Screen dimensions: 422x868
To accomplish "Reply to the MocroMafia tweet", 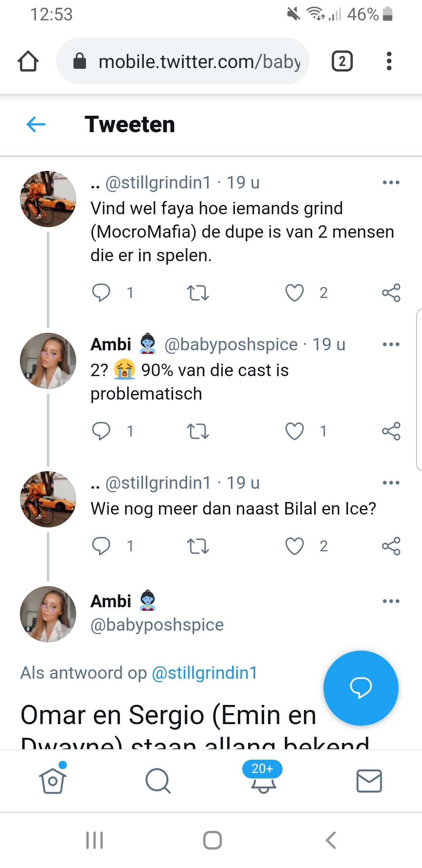I will [101, 293].
